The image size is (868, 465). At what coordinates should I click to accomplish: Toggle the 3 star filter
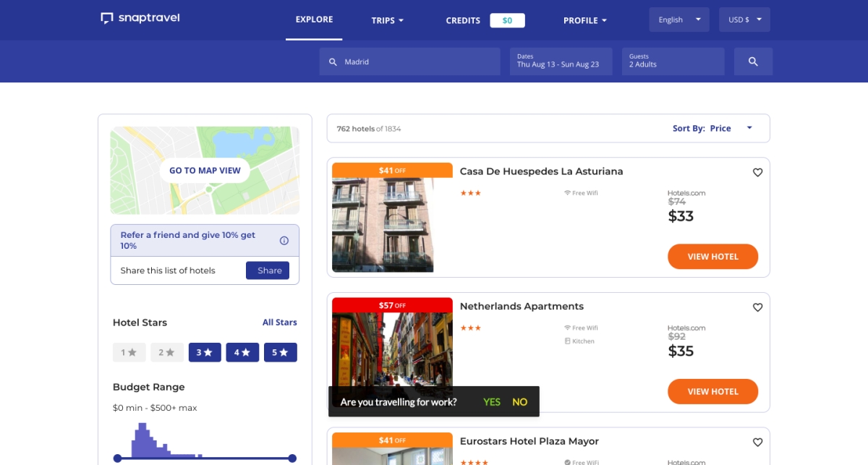(205, 352)
